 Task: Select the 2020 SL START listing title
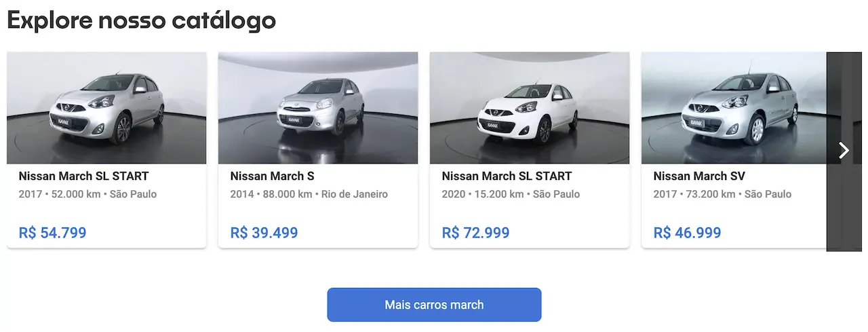[x=507, y=177]
